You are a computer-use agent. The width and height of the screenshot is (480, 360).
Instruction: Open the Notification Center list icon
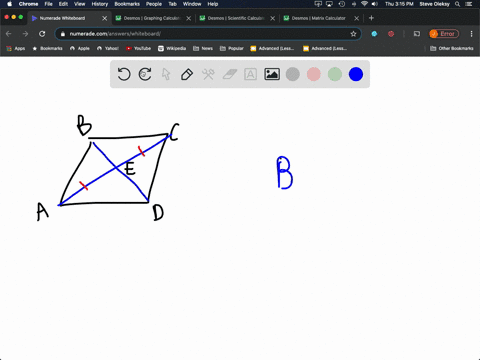click(x=470, y=4)
